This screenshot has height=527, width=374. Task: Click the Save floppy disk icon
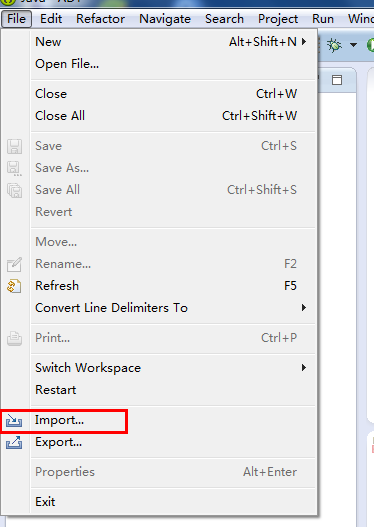[14, 147]
